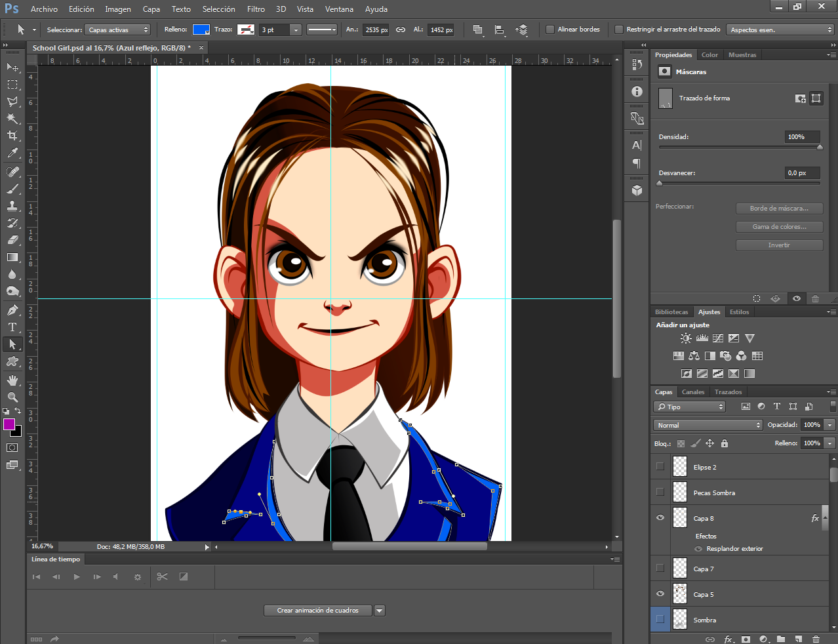
Task: Click the Brightness/Contrast adjustment icon
Action: pos(686,338)
